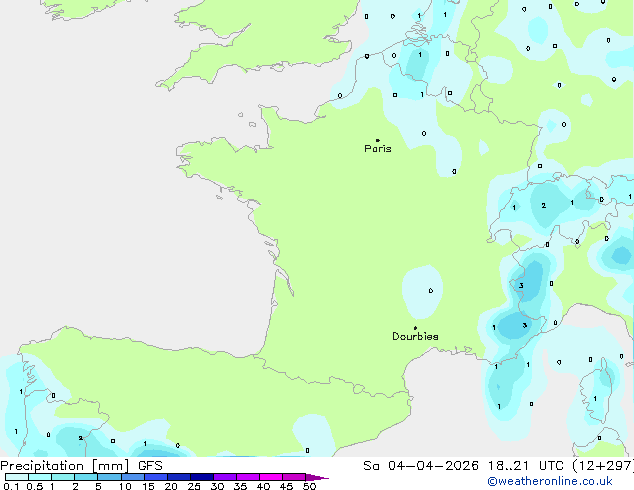Image resolution: width=634 pixels, height=490 pixels.
Task: Pick the 10–15 mm legend color box
Action: 132,477
